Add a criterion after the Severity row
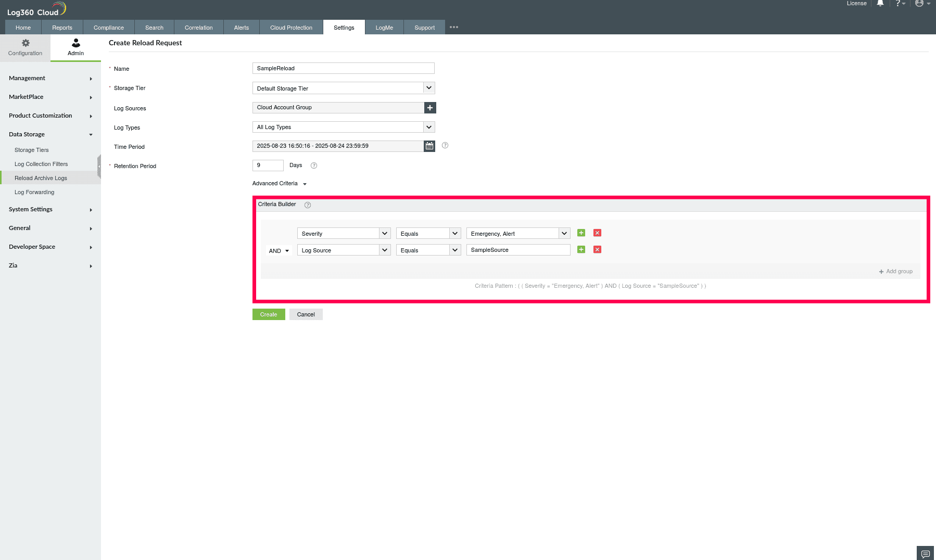The height and width of the screenshot is (560, 936). pyautogui.click(x=581, y=233)
